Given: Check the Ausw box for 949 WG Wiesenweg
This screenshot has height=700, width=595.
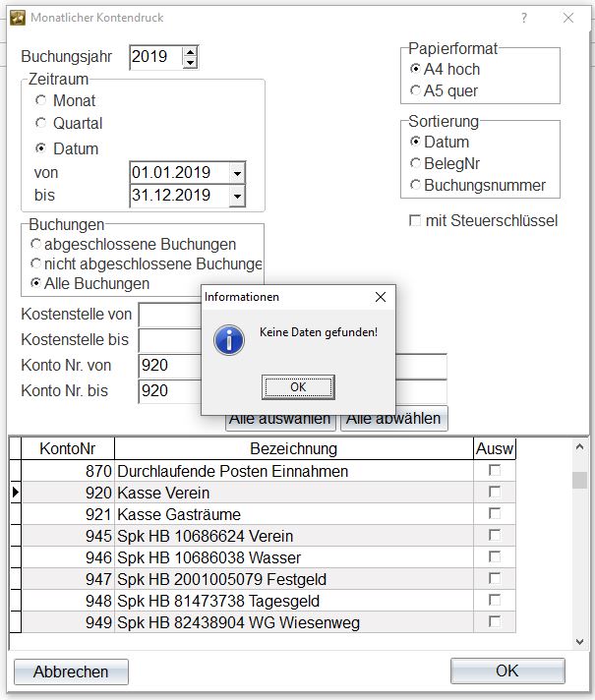Looking at the screenshot, I should pos(495,621).
